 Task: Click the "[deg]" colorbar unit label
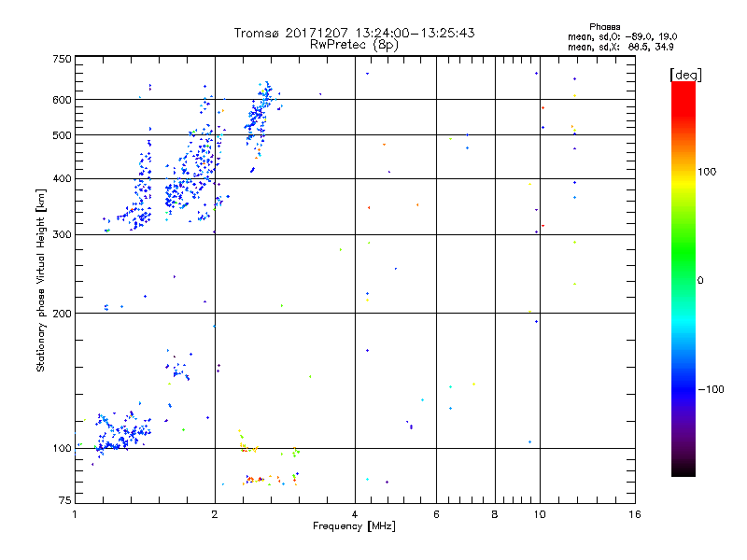[685, 75]
